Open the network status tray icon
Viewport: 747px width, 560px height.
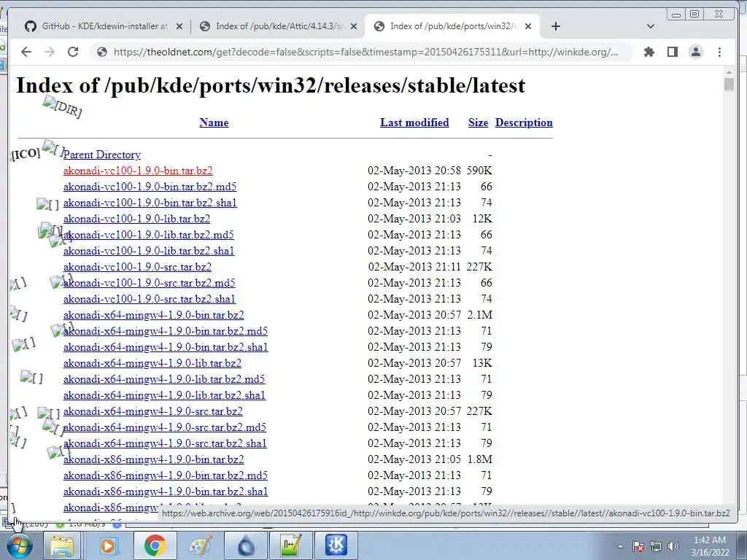[656, 547]
